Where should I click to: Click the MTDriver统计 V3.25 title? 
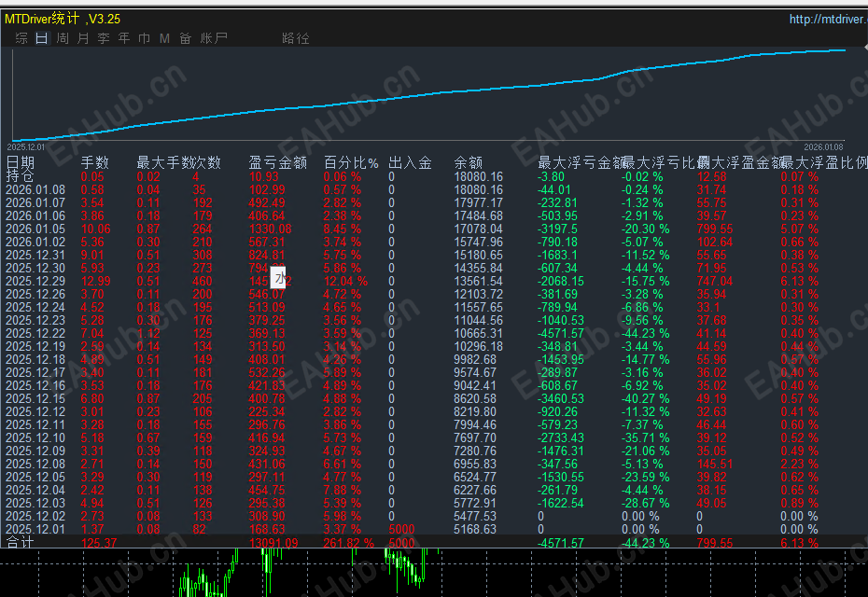click(63, 19)
